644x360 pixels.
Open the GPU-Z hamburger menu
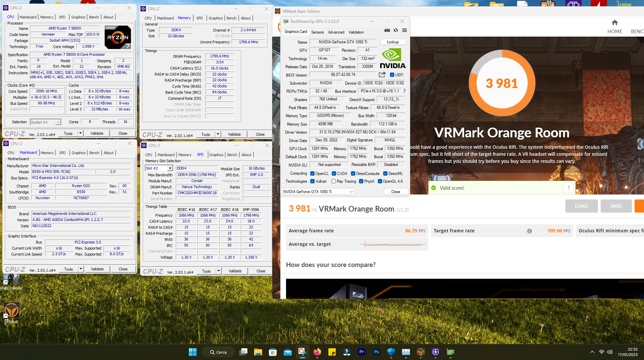point(405,30)
